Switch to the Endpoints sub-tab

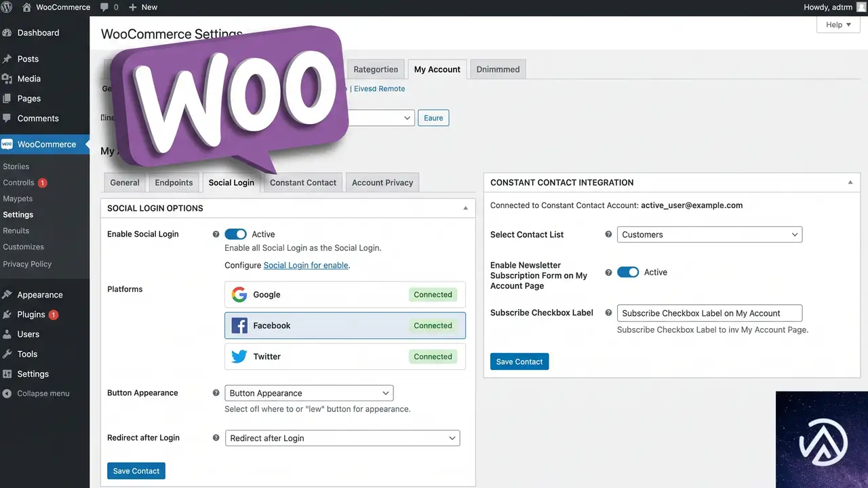click(174, 182)
